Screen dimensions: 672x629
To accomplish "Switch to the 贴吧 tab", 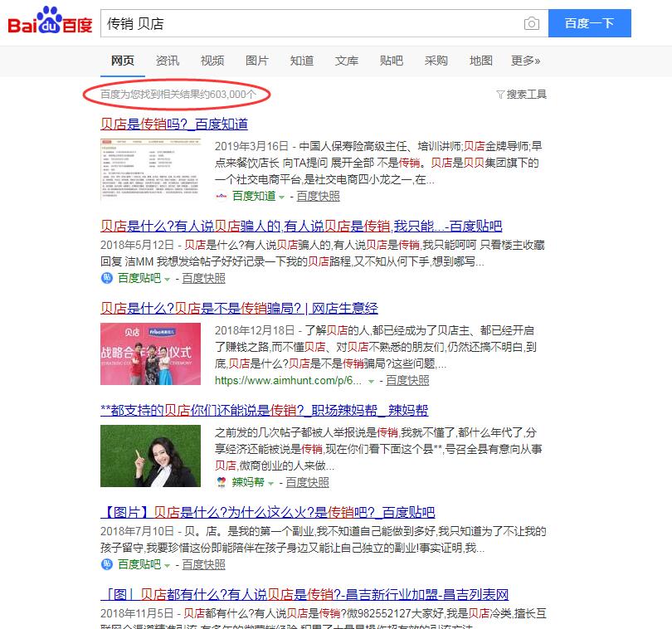I will click(x=392, y=61).
